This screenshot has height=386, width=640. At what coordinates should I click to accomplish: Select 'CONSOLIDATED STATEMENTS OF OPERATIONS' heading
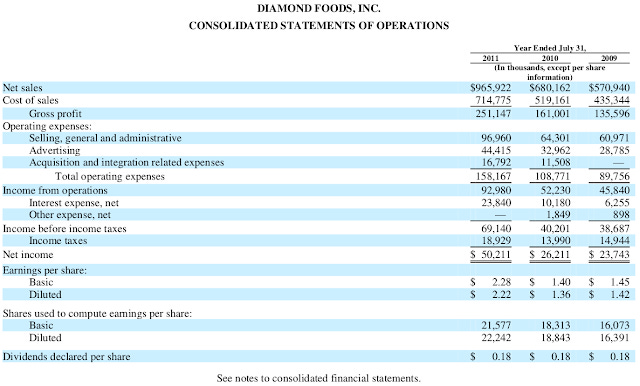pyautogui.click(x=319, y=26)
